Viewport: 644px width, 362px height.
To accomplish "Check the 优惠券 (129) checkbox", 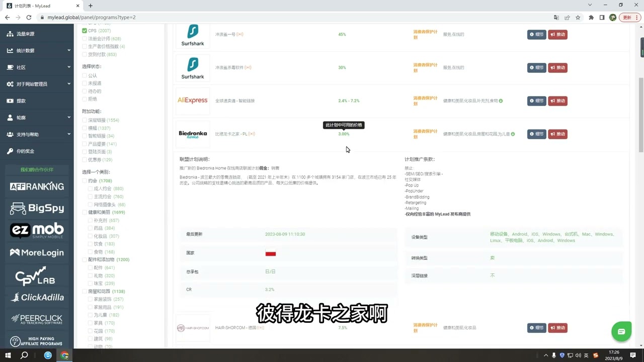I will coord(85,159).
